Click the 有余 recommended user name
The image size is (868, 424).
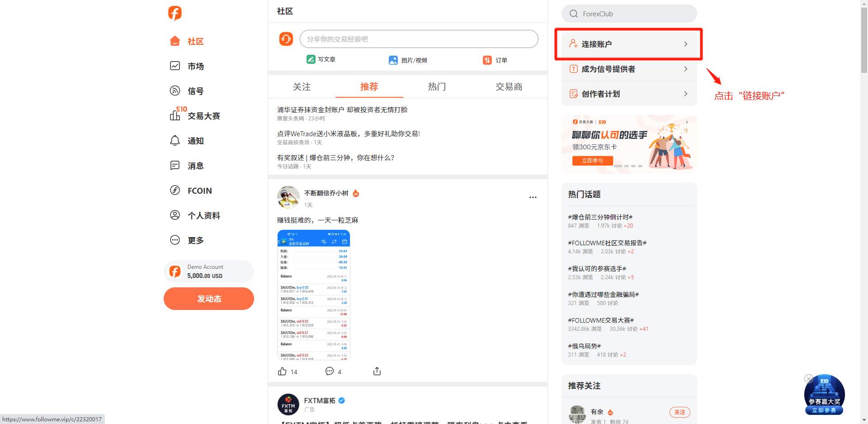click(597, 412)
